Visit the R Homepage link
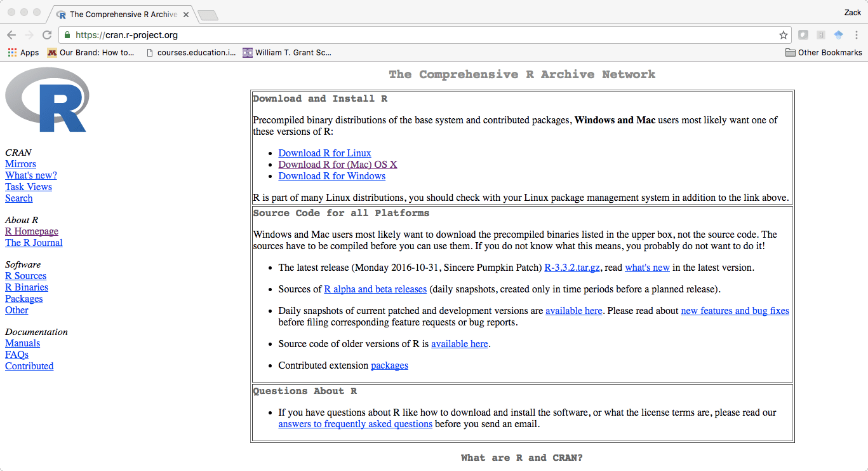 click(32, 231)
